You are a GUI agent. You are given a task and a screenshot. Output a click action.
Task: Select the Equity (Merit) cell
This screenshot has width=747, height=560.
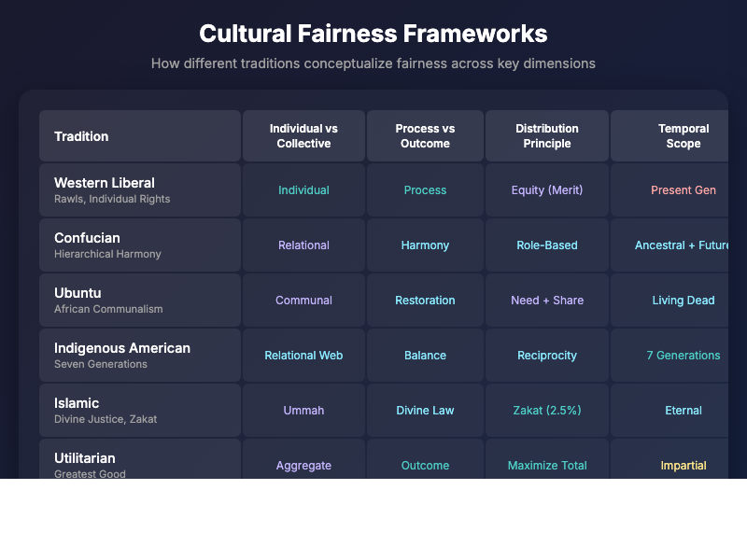tap(546, 189)
